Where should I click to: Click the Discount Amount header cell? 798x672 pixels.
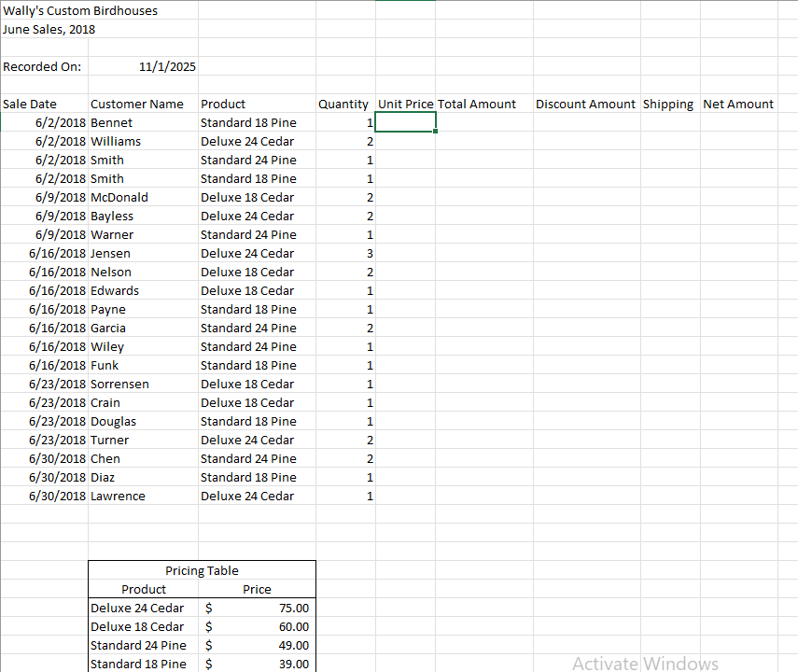click(585, 104)
